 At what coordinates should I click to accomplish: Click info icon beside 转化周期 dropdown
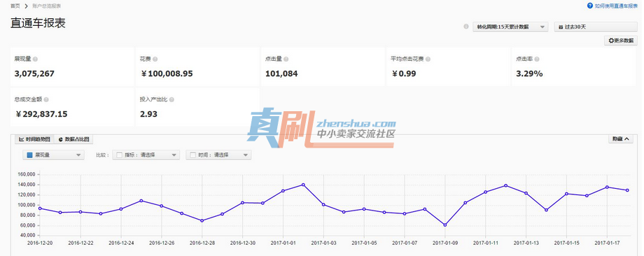pos(465,27)
